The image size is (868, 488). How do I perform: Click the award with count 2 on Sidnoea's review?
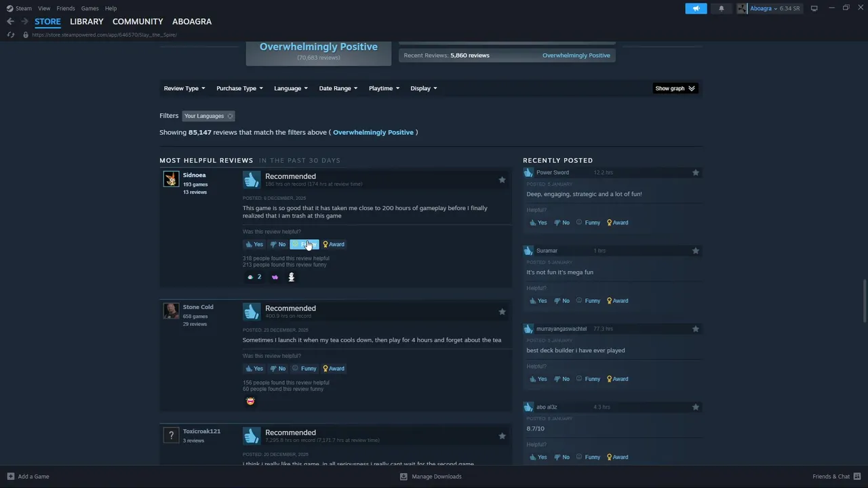[254, 277]
